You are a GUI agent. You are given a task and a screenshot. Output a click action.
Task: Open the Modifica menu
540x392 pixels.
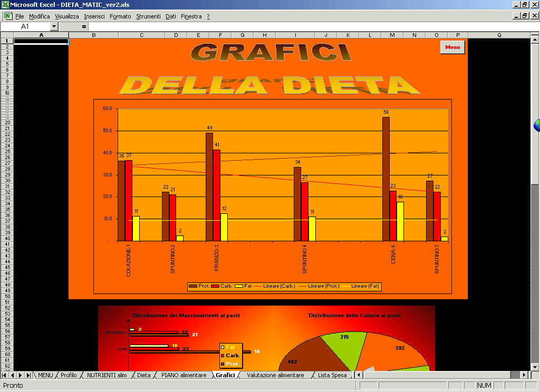(x=39, y=16)
